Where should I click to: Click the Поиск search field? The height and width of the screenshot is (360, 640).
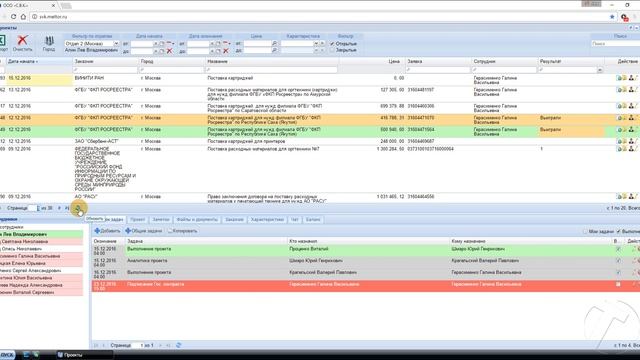(615, 43)
